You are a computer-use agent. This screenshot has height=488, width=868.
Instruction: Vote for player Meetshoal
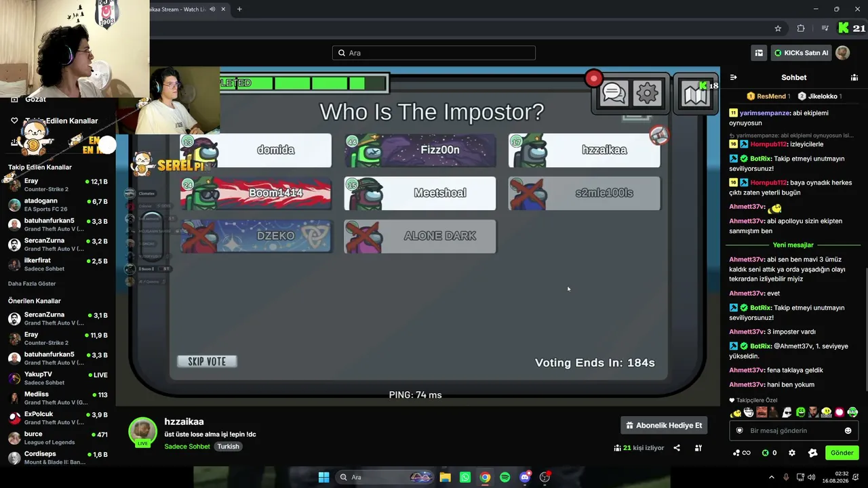420,193
